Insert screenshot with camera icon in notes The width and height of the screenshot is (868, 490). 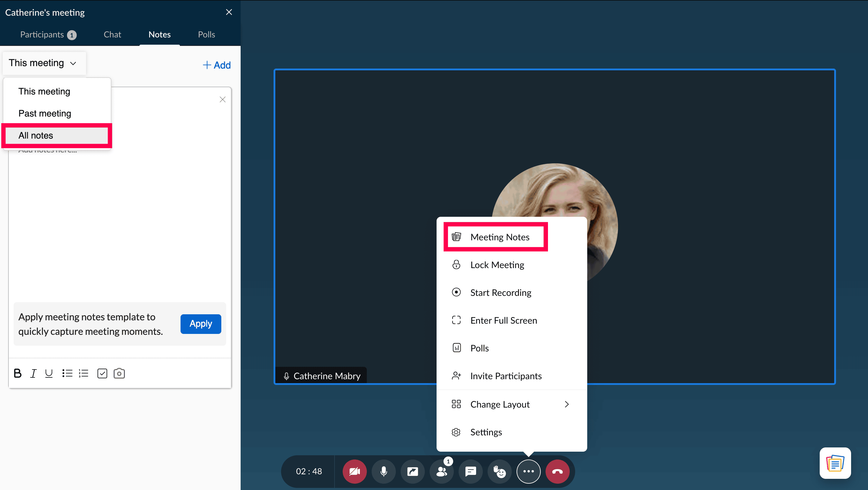click(x=119, y=373)
